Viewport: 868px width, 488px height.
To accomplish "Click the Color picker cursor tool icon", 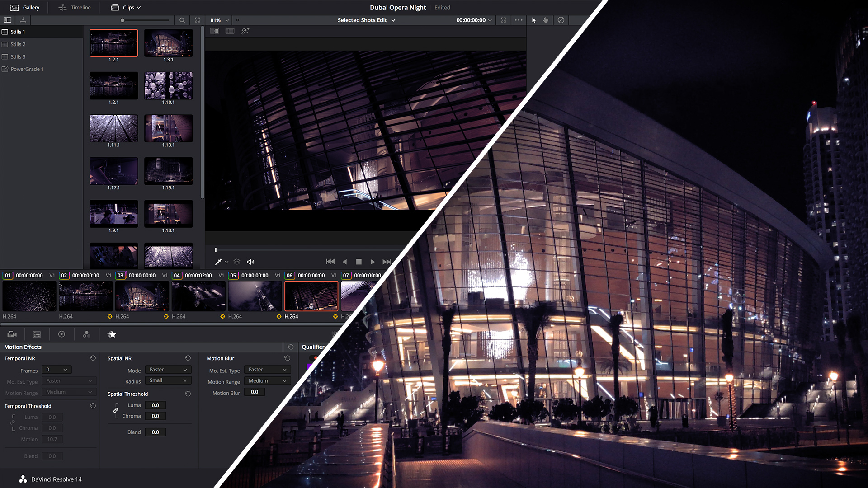I will click(x=219, y=261).
